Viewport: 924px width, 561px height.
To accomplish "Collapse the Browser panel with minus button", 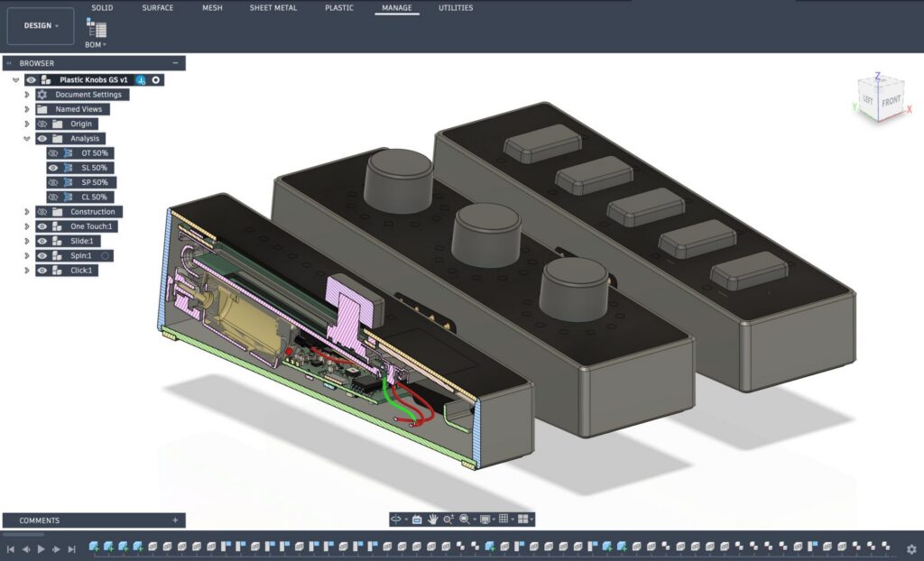I will click(175, 63).
